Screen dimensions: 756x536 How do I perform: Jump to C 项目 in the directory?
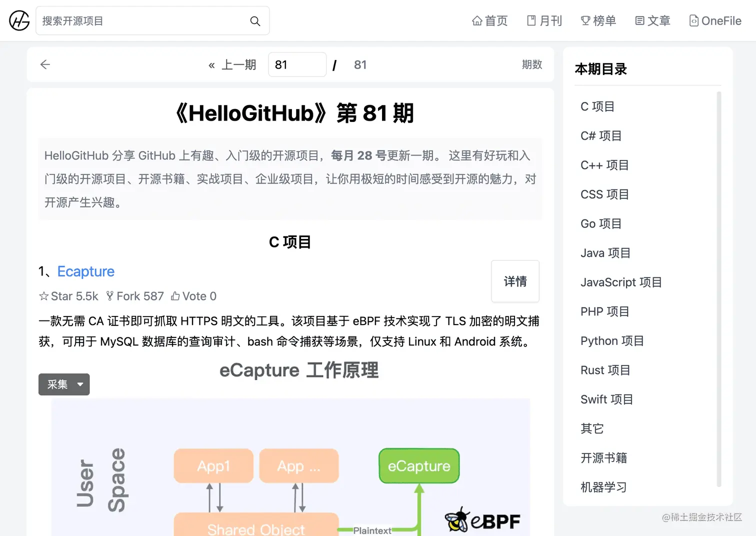(597, 106)
